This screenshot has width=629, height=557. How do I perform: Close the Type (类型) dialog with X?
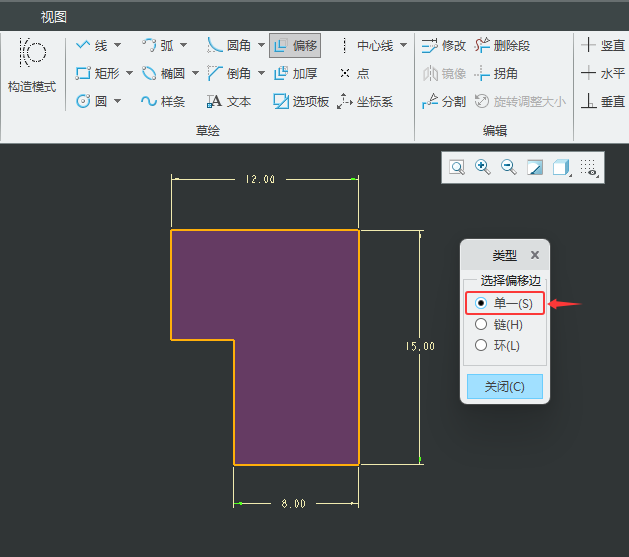coord(535,255)
